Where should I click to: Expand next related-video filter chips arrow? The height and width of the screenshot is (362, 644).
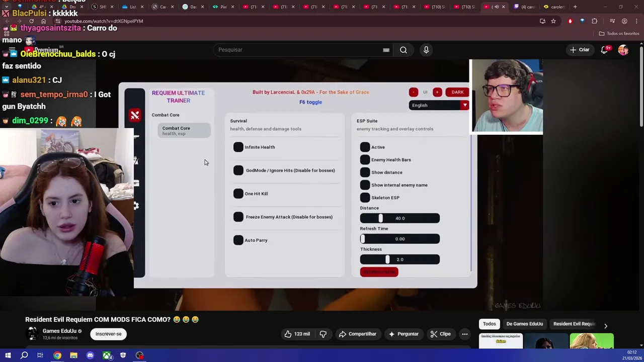(606, 326)
